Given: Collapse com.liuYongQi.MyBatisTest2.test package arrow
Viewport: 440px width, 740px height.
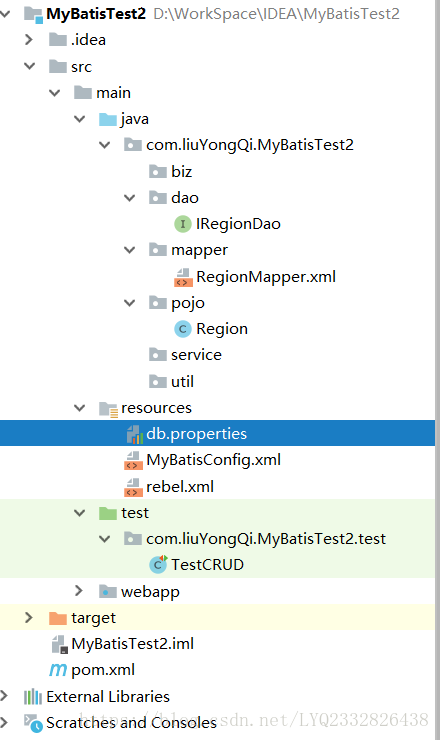Looking at the screenshot, I should [x=105, y=538].
